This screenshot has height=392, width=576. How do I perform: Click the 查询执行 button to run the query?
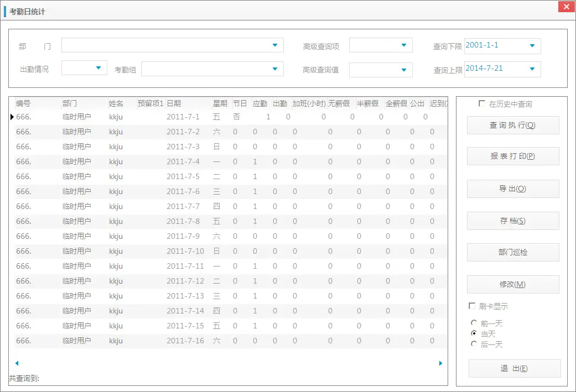click(x=513, y=125)
